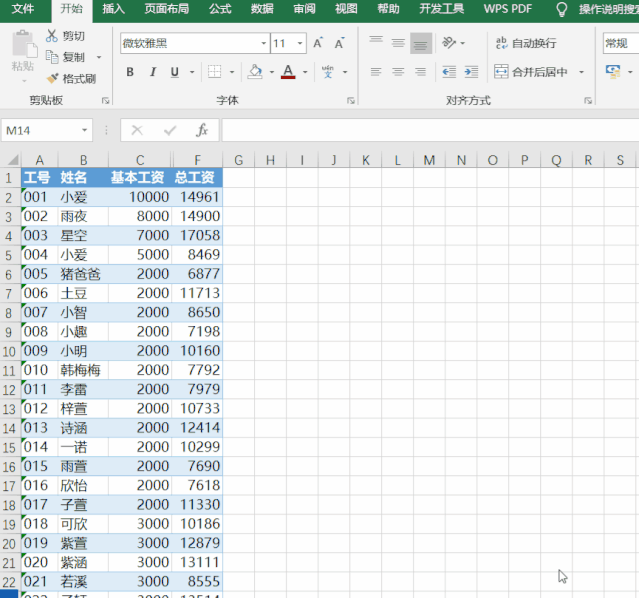Click the Copy icon
The height and width of the screenshot is (598, 639).
pos(52,57)
